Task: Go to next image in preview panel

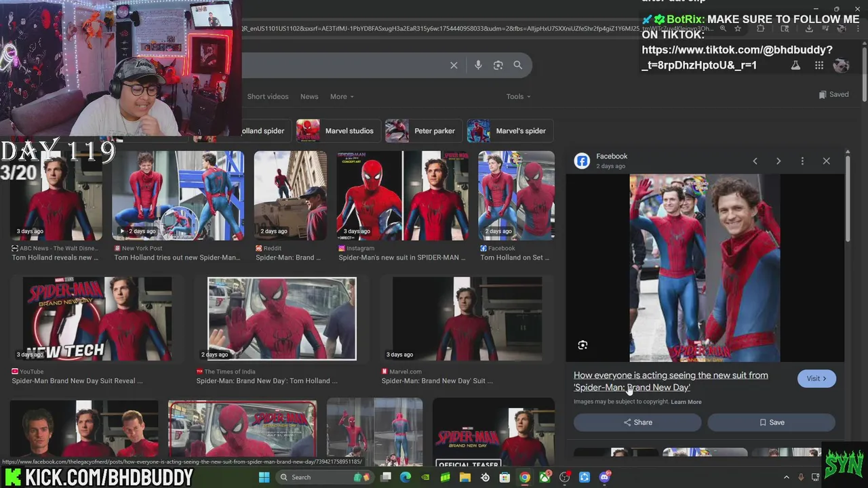Action: 778,161
